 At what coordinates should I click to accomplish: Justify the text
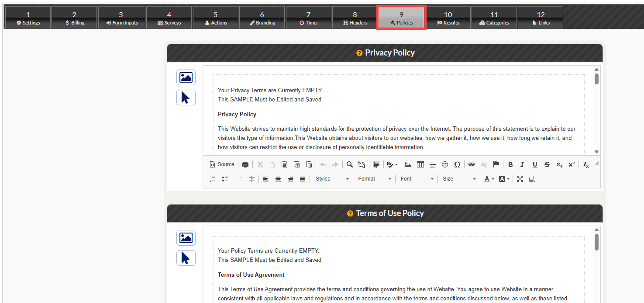(x=303, y=179)
